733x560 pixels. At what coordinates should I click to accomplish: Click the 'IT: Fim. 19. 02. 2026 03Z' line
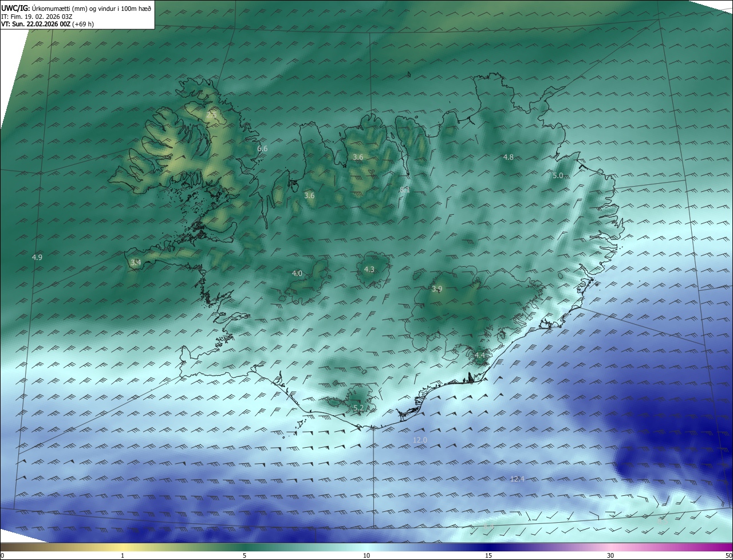point(37,17)
